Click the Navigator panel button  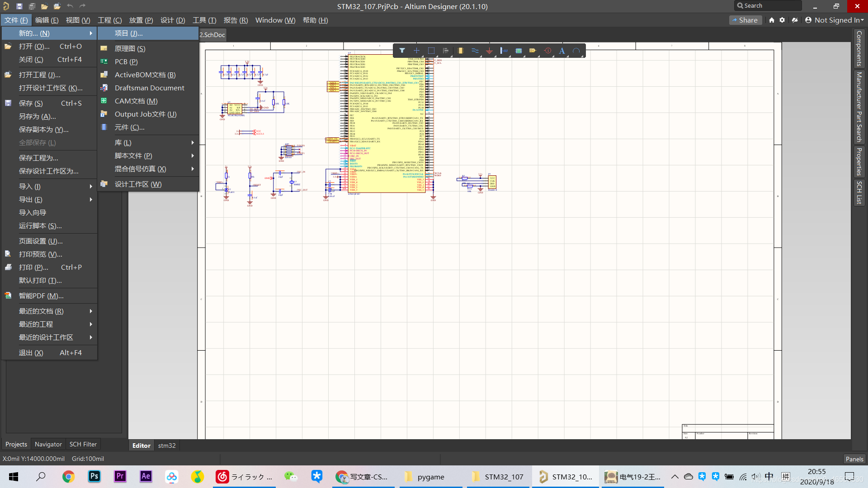(x=48, y=444)
